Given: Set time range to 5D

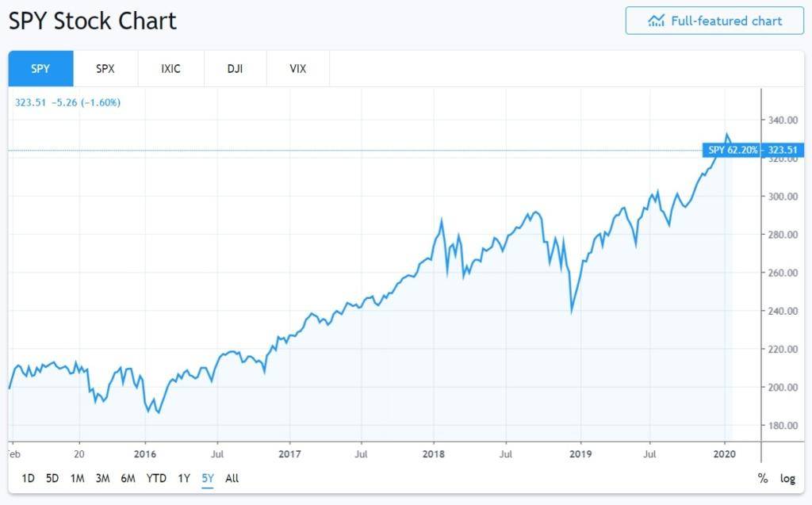Looking at the screenshot, I should coord(52,478).
